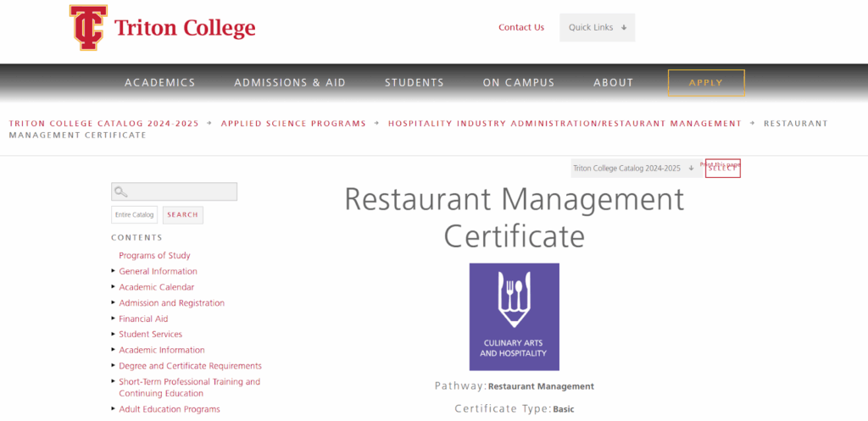The width and height of the screenshot is (868, 421).
Task: Go to Hospitality Industry Administration breadcrumb
Action: (x=565, y=124)
